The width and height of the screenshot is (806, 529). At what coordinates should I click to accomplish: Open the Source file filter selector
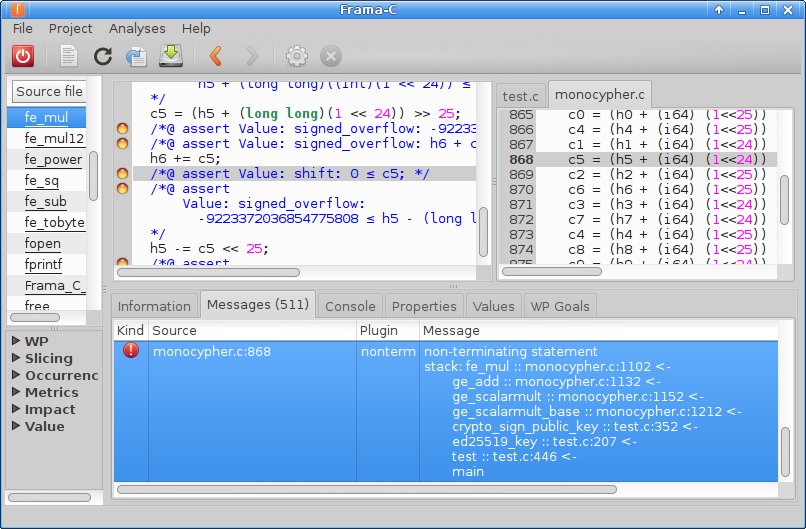click(x=49, y=92)
